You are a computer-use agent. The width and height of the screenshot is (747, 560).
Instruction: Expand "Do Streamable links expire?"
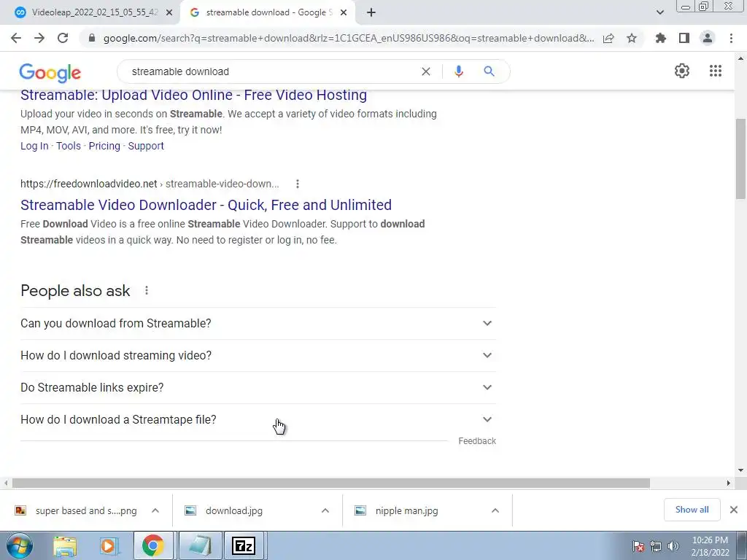(258, 388)
